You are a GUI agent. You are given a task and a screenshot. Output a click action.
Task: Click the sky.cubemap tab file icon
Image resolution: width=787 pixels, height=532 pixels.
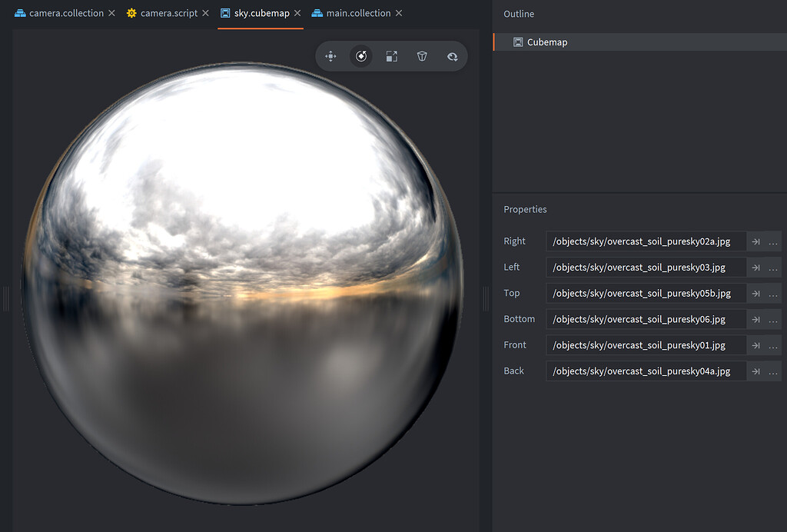(225, 13)
